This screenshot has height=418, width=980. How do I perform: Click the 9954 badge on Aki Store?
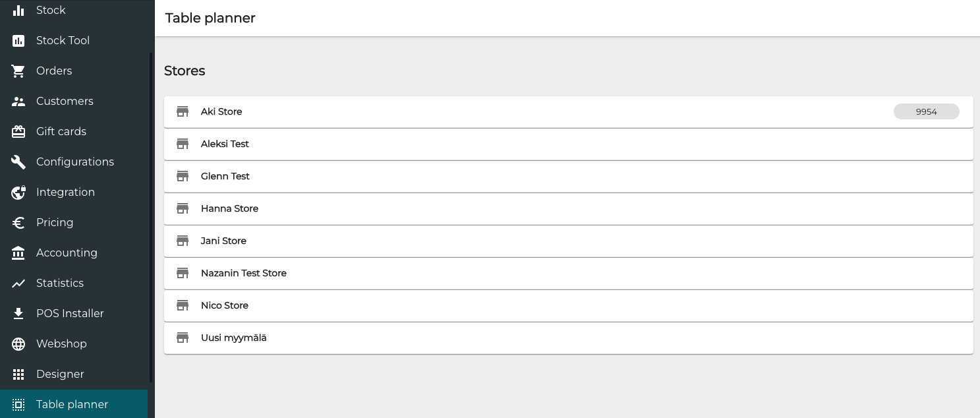coord(926,112)
